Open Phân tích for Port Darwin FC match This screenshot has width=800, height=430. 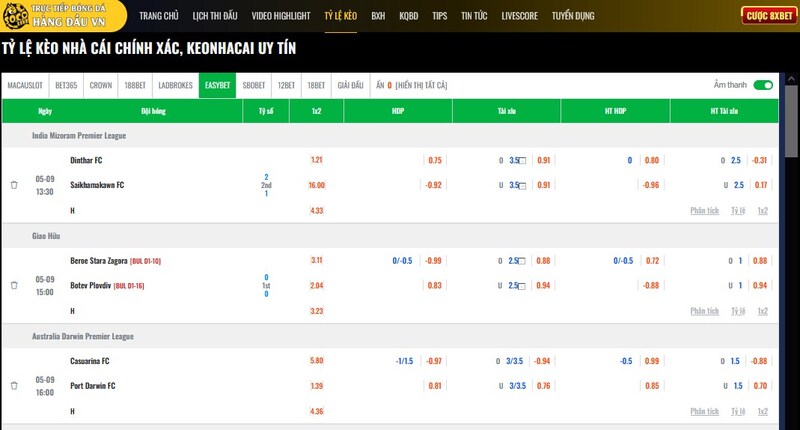(x=704, y=412)
